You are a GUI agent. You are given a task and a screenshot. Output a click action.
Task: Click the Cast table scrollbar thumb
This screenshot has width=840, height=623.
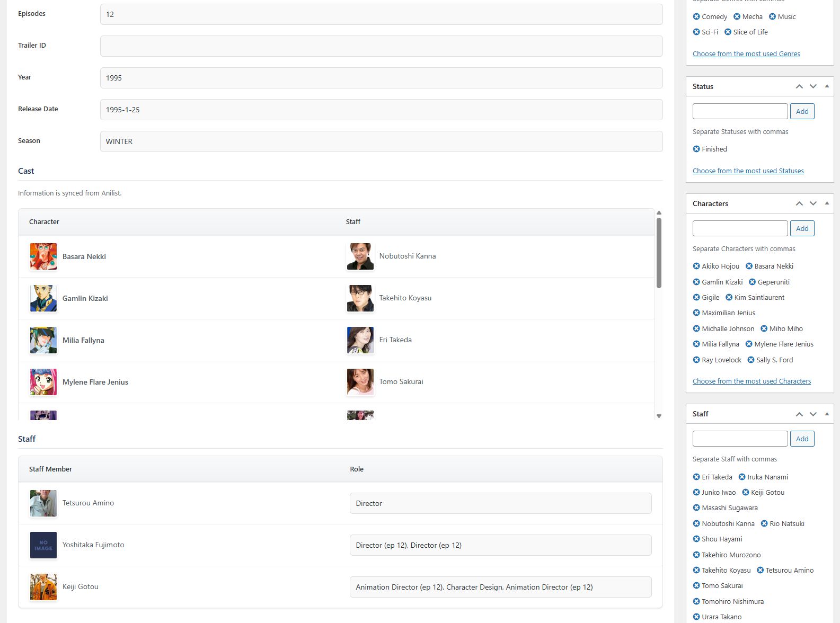coord(659,253)
